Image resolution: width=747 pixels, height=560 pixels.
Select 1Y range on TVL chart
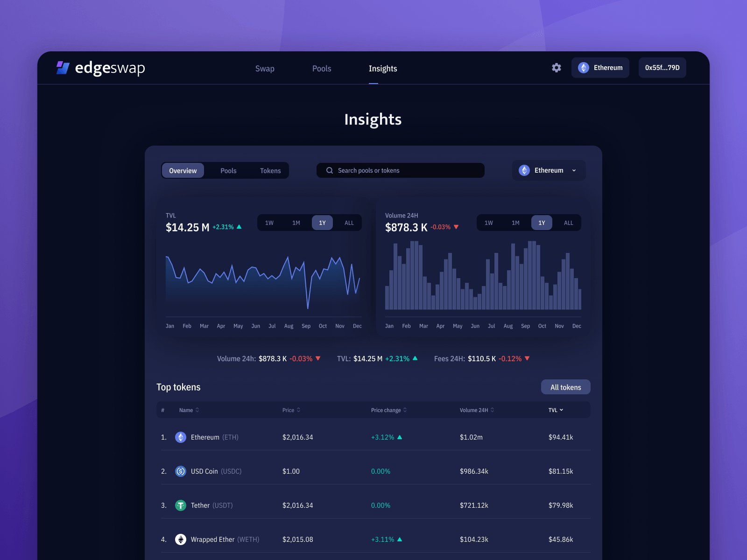[322, 223]
